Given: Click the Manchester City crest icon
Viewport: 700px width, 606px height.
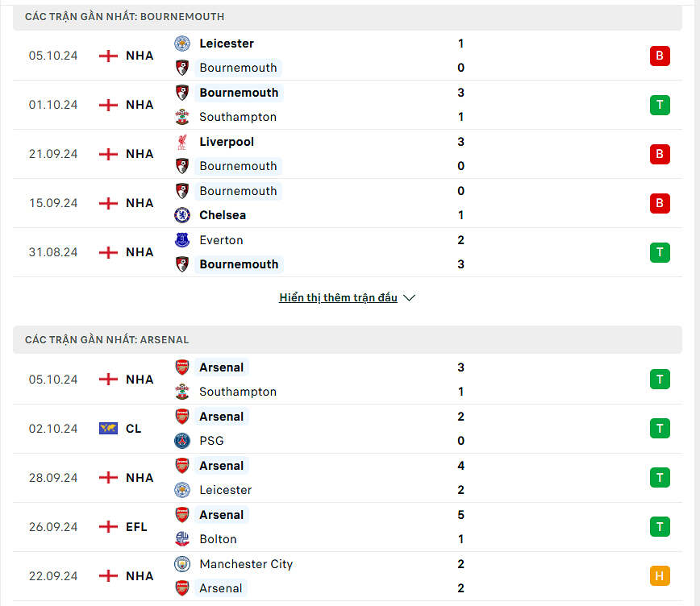Looking at the screenshot, I should (182, 564).
